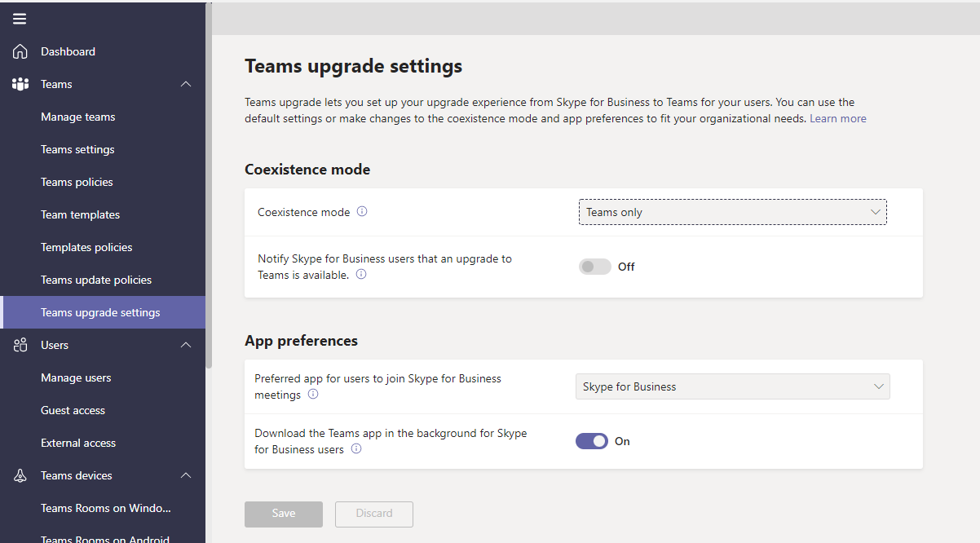The image size is (980, 543).
Task: Click the Users label in sidebar
Action: (55, 345)
